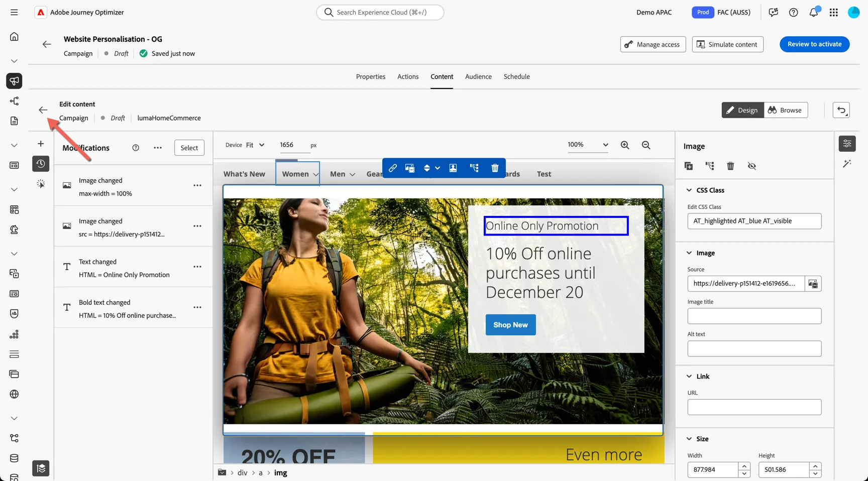Open options for Text changed modification
The width and height of the screenshot is (868, 481).
(197, 267)
